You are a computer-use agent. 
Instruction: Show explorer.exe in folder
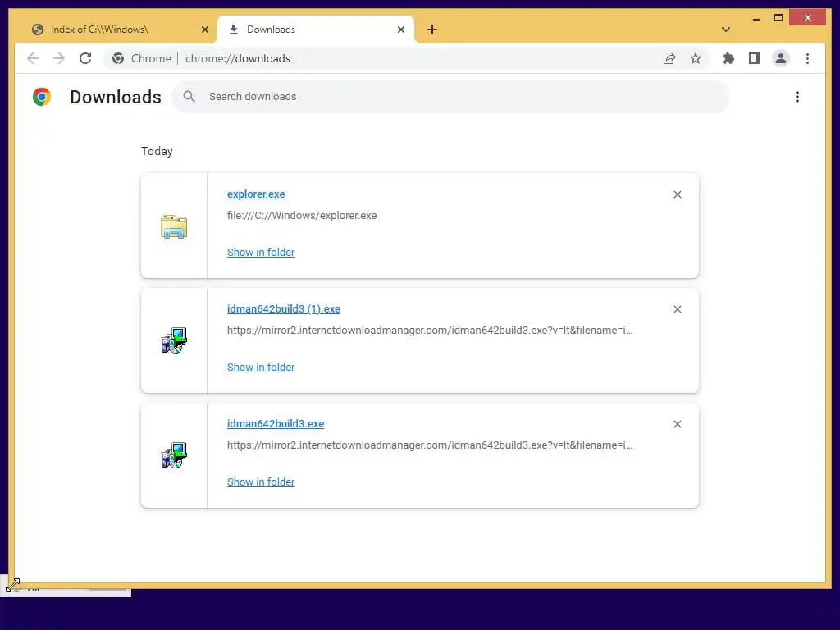pyautogui.click(x=261, y=253)
